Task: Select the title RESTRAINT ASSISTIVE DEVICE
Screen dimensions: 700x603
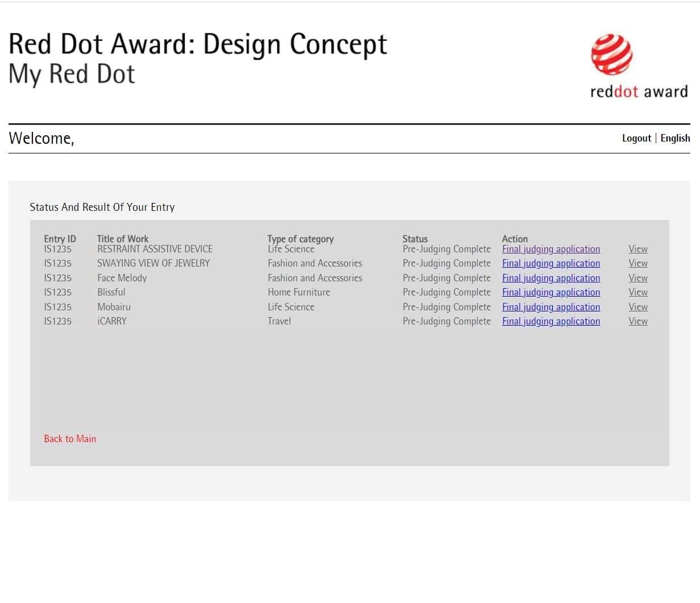Action: (155, 249)
